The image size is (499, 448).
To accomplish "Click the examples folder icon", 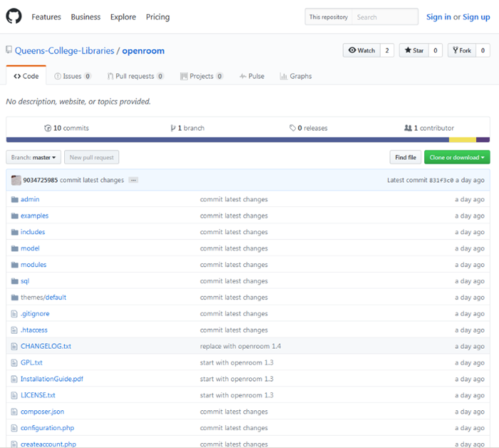I will (x=15, y=216).
